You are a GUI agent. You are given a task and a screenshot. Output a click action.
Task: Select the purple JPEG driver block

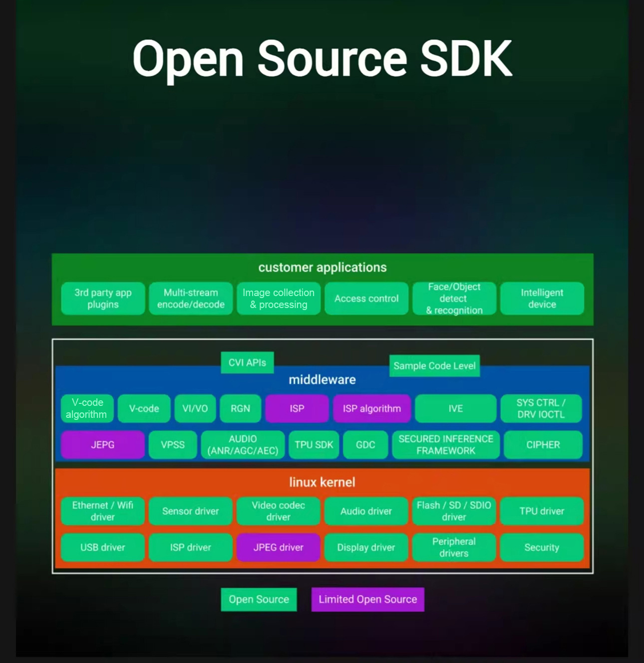click(278, 548)
